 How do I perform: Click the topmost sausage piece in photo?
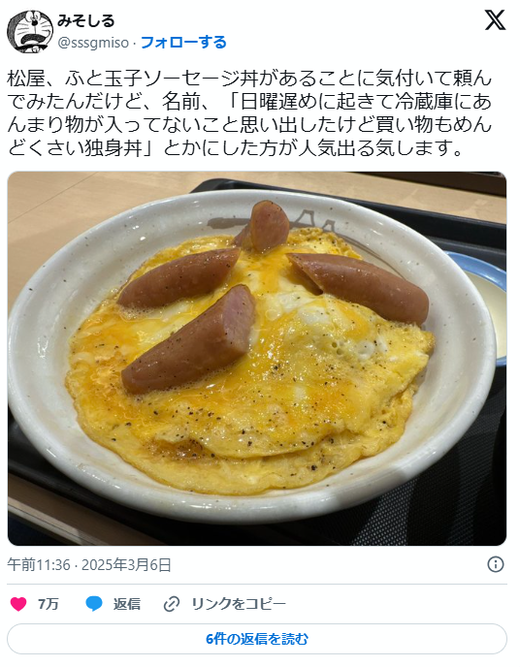point(265,227)
